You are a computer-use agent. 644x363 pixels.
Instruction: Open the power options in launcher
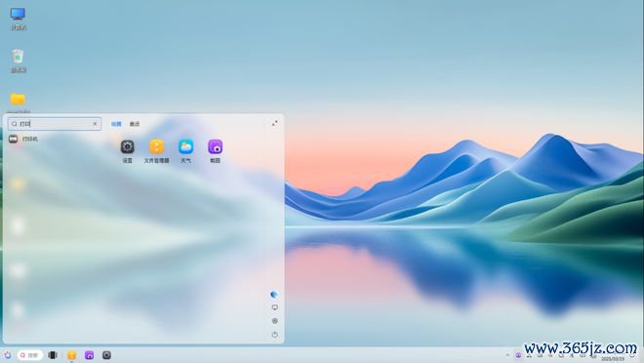coord(275,335)
